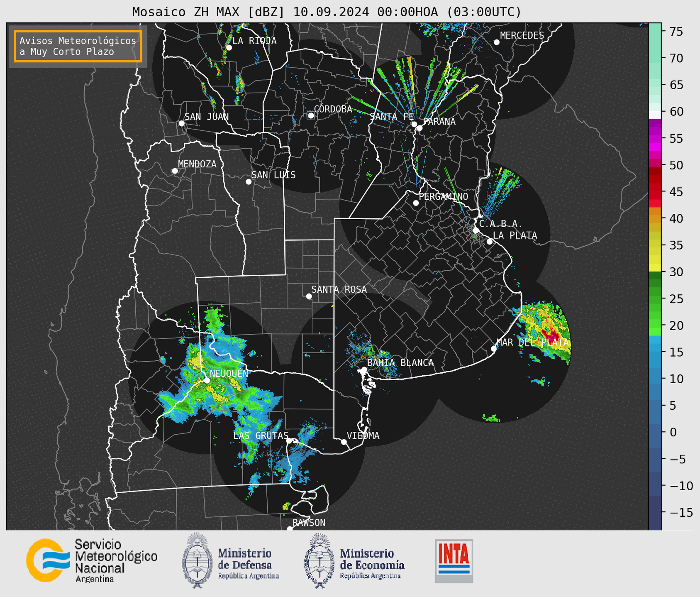Click the yellow 30 dBZ colorbar band
The image size is (700, 597).
[x=655, y=268]
